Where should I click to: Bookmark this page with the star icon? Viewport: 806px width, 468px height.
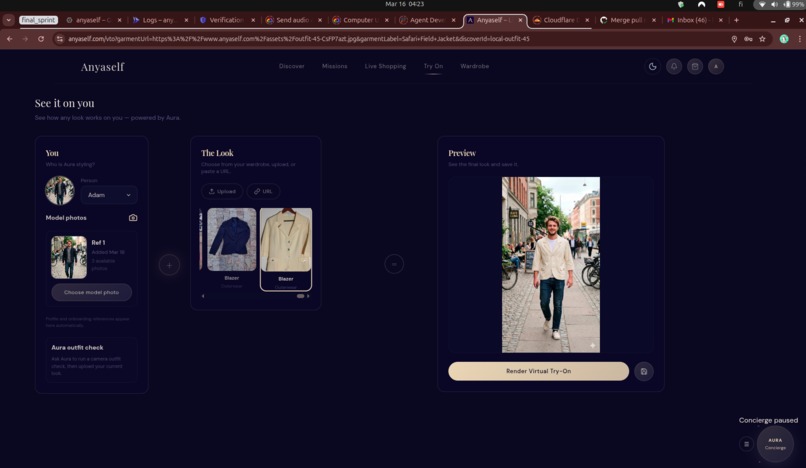coord(762,39)
